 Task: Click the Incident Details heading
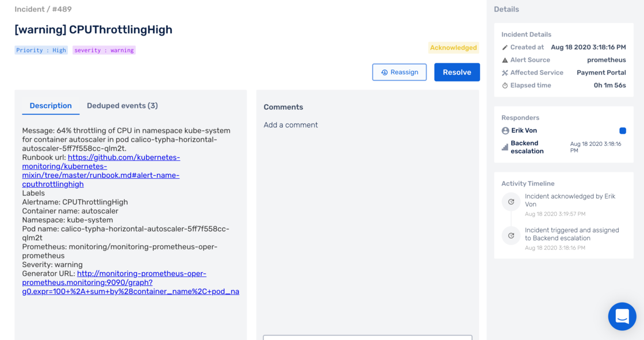pos(526,34)
